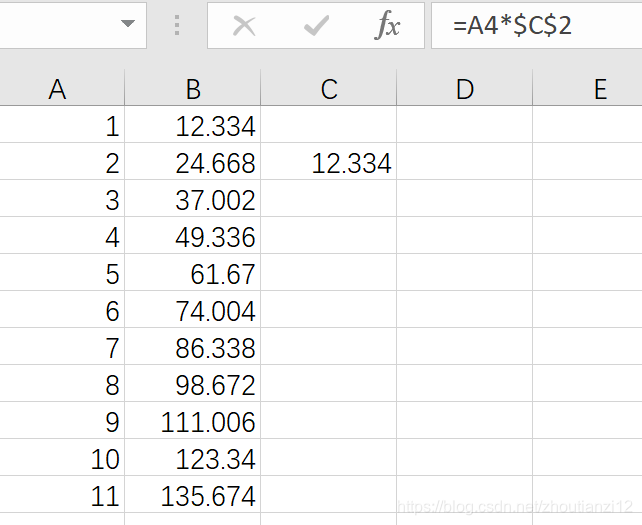This screenshot has height=525, width=642.
Task: Click cell with value 111.006
Action: pyautogui.click(x=193, y=420)
